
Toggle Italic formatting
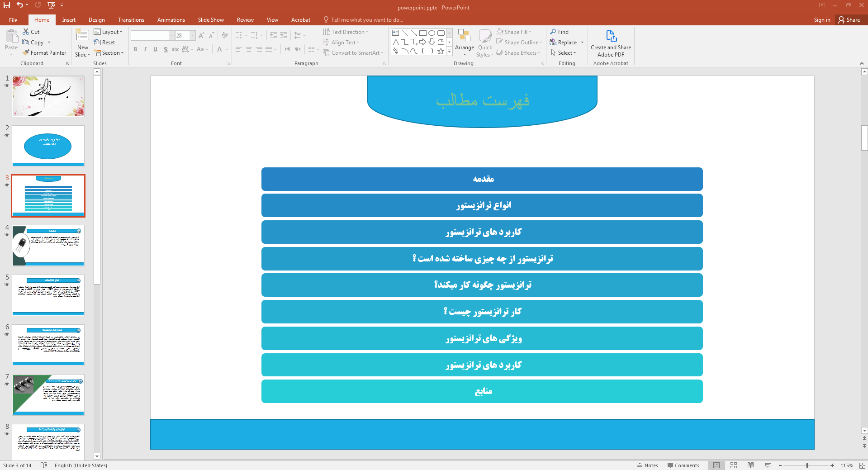point(145,49)
